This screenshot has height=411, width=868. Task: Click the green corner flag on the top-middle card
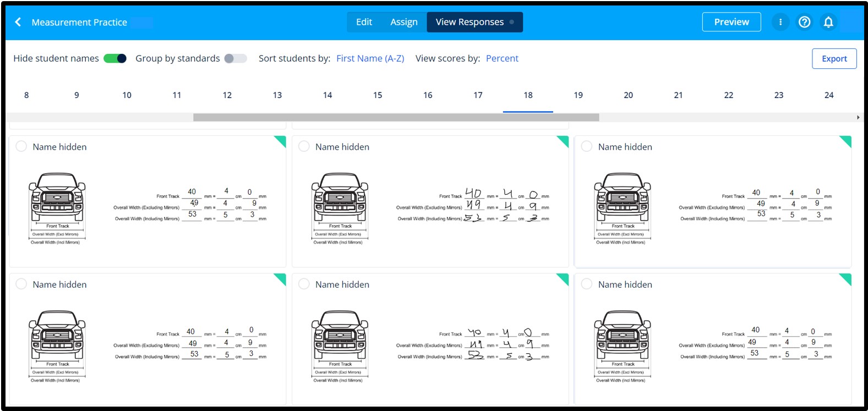pyautogui.click(x=564, y=141)
